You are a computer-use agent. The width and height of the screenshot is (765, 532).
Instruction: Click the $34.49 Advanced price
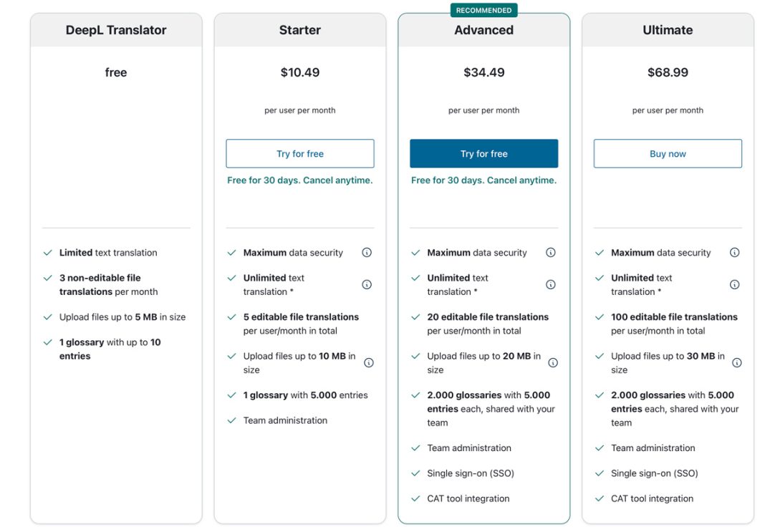(x=483, y=72)
